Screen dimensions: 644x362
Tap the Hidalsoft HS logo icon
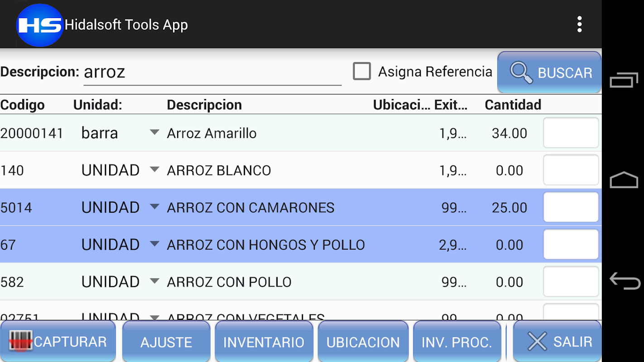pyautogui.click(x=40, y=25)
